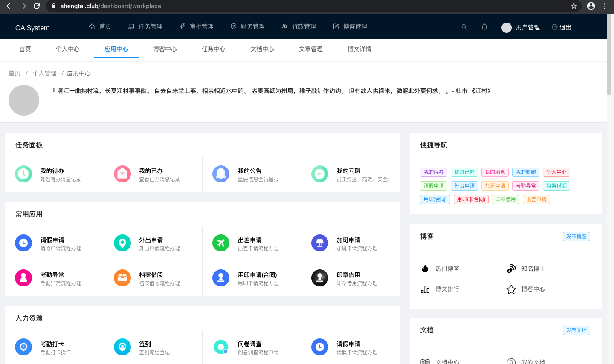The image size is (614, 364).
Task: Click the 档案借阅 orange briefcase icon
Action: click(122, 278)
